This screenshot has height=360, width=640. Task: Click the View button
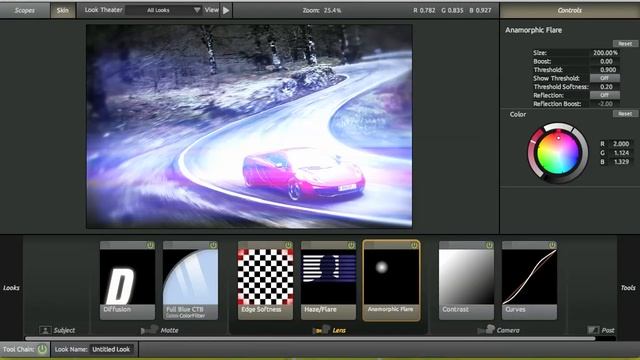[x=211, y=10]
